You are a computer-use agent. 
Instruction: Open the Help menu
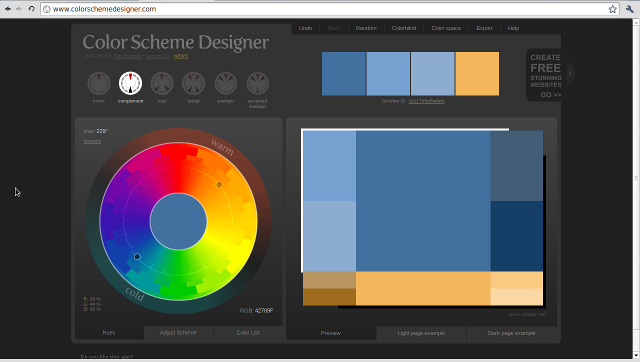pyautogui.click(x=513, y=28)
